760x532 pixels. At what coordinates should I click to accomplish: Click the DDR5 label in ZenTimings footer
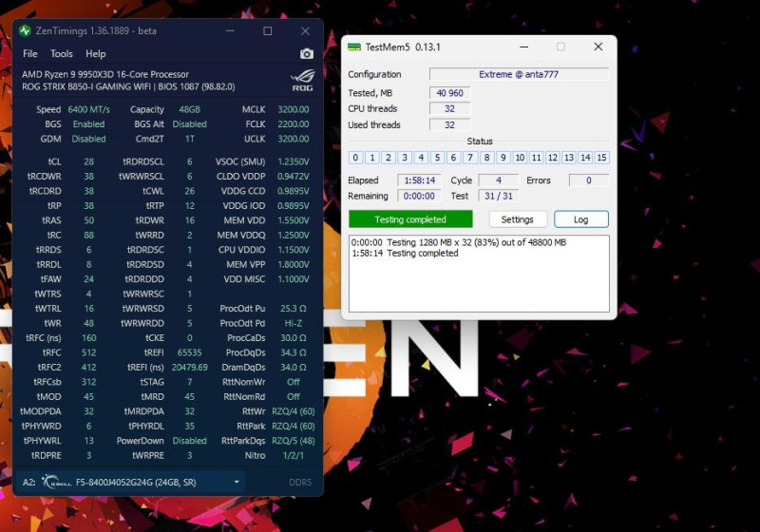(300, 483)
